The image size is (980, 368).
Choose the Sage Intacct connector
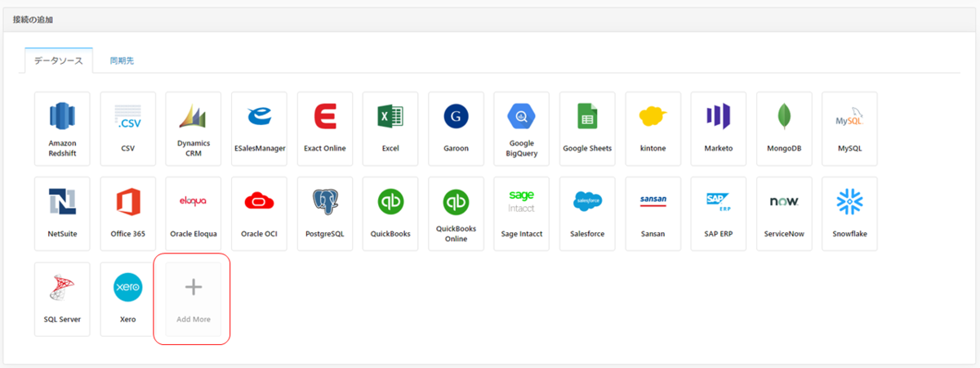[x=522, y=213]
